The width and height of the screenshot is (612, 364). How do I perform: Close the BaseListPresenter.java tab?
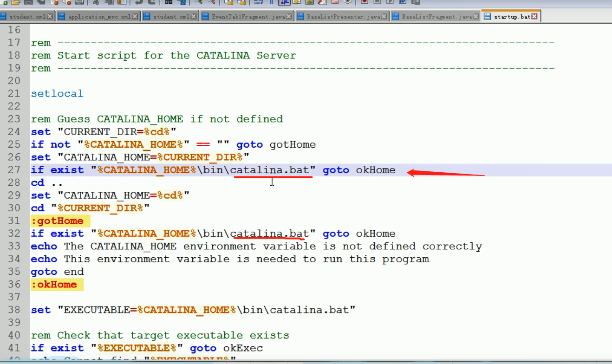(384, 17)
